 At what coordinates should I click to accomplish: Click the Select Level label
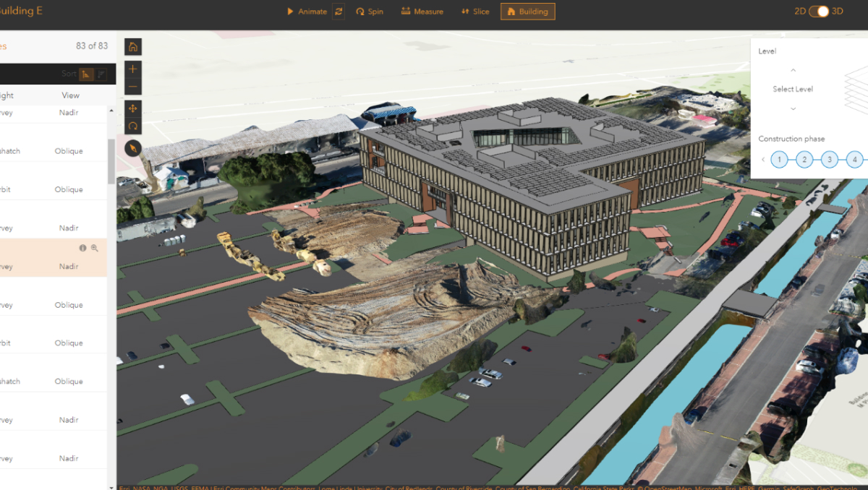click(793, 89)
